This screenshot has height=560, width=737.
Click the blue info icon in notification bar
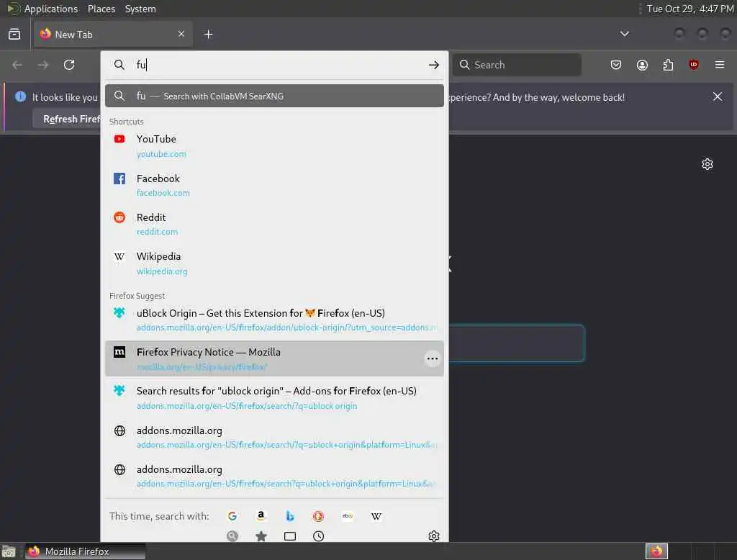21,97
